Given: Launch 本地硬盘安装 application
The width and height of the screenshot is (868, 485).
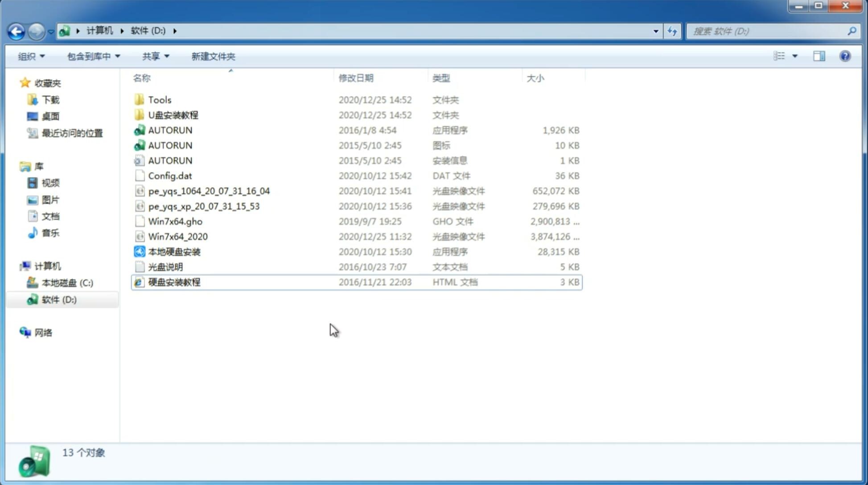Looking at the screenshot, I should click(x=174, y=251).
